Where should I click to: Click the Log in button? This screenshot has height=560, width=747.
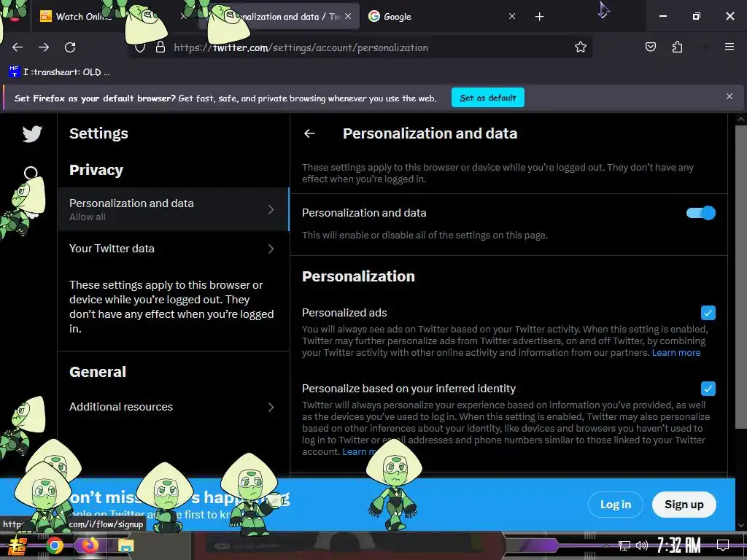(x=616, y=505)
